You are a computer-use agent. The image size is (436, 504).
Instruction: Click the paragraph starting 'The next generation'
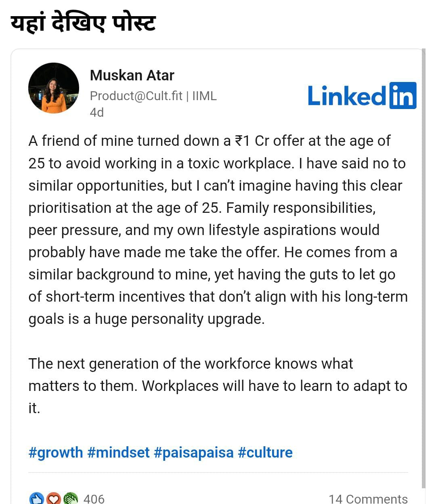pyautogui.click(x=218, y=386)
